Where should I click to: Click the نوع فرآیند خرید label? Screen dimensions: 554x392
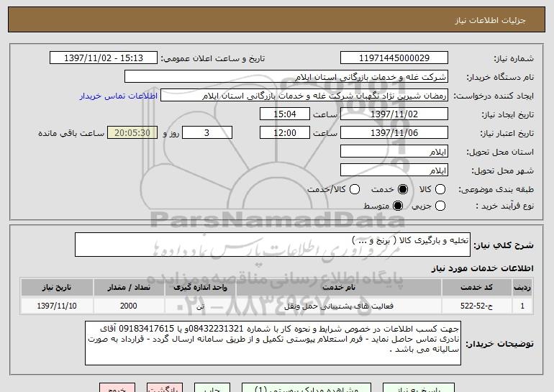pyautogui.click(x=504, y=206)
